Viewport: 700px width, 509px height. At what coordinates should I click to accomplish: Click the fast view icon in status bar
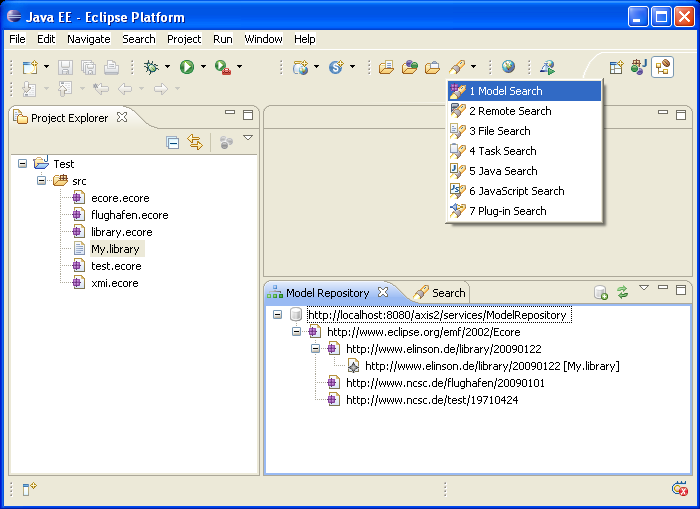pyautogui.click(x=29, y=489)
